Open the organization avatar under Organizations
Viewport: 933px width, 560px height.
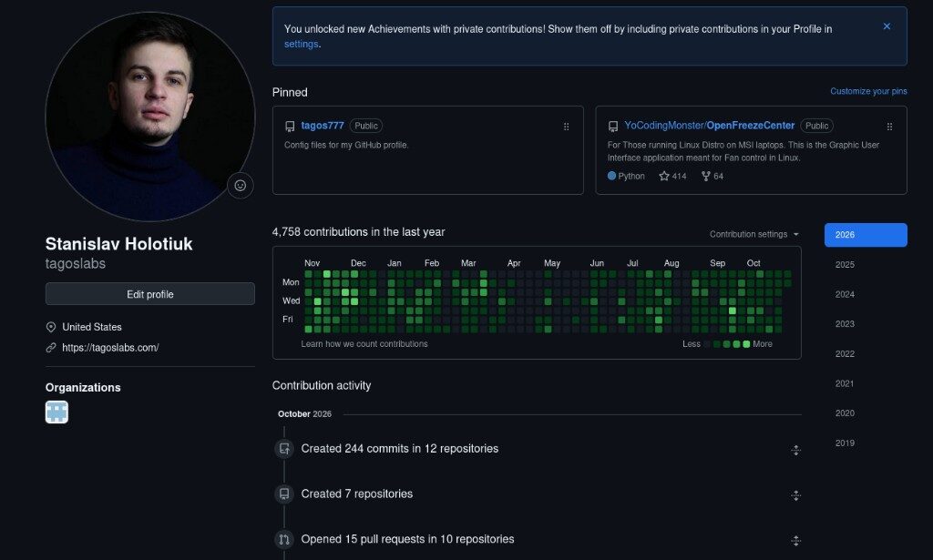coord(56,412)
